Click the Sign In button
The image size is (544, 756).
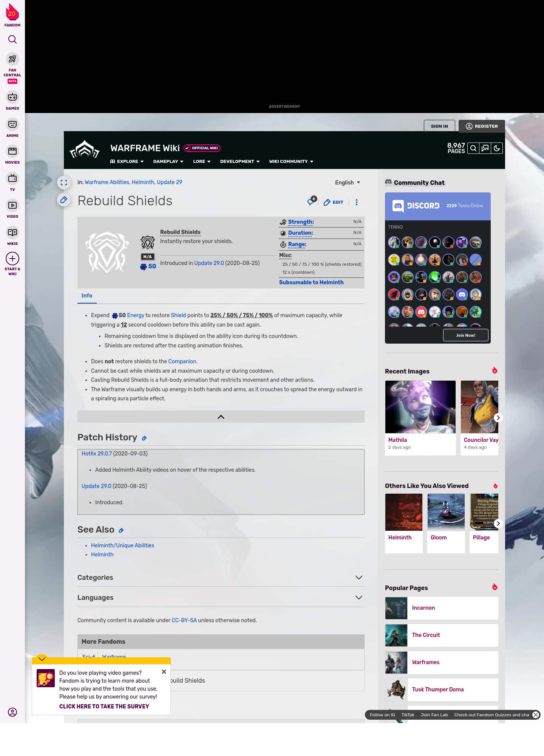point(439,126)
